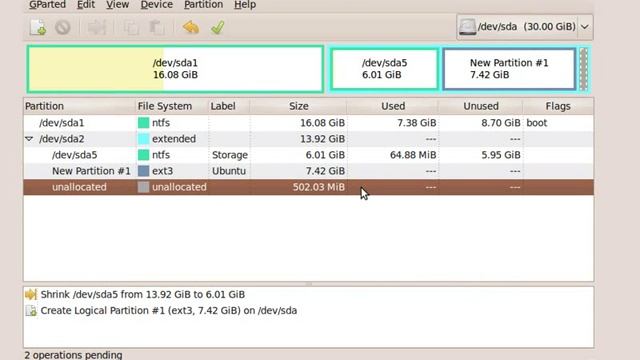Click the '5.95 GiB' unused cell

coord(500,155)
